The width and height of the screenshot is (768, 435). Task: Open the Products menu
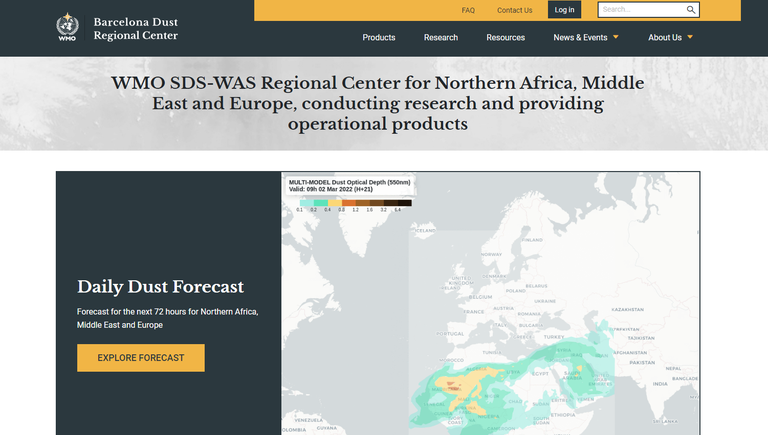click(x=379, y=38)
